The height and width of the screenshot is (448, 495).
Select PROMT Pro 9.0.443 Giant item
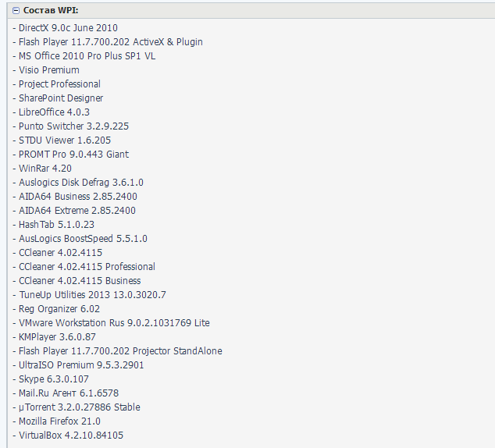[x=73, y=155]
